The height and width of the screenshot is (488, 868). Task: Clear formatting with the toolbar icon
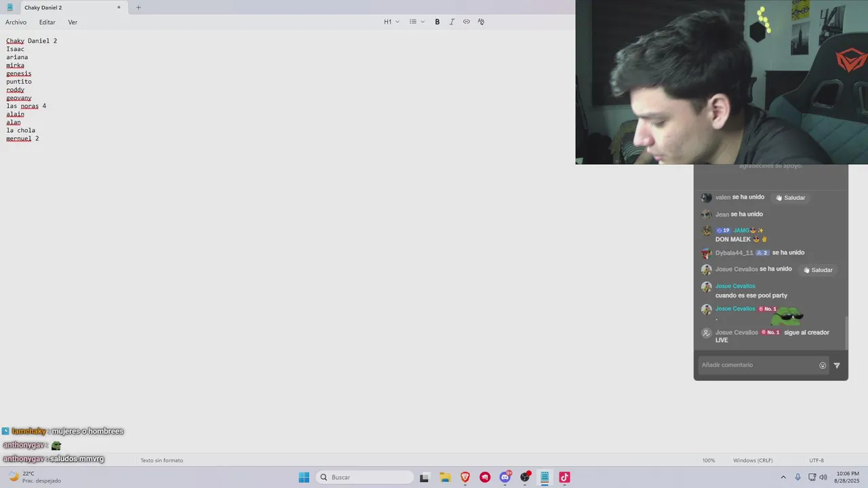(481, 22)
